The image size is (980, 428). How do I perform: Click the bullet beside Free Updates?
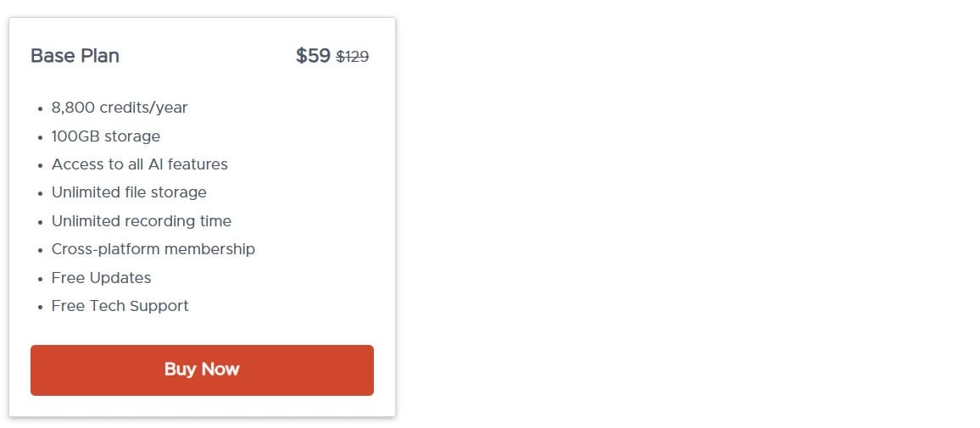coord(40,279)
